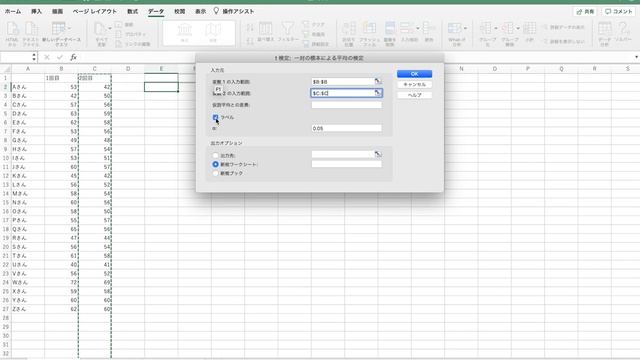Click the fx insert function icon
640x360 pixels.
(x=73, y=57)
